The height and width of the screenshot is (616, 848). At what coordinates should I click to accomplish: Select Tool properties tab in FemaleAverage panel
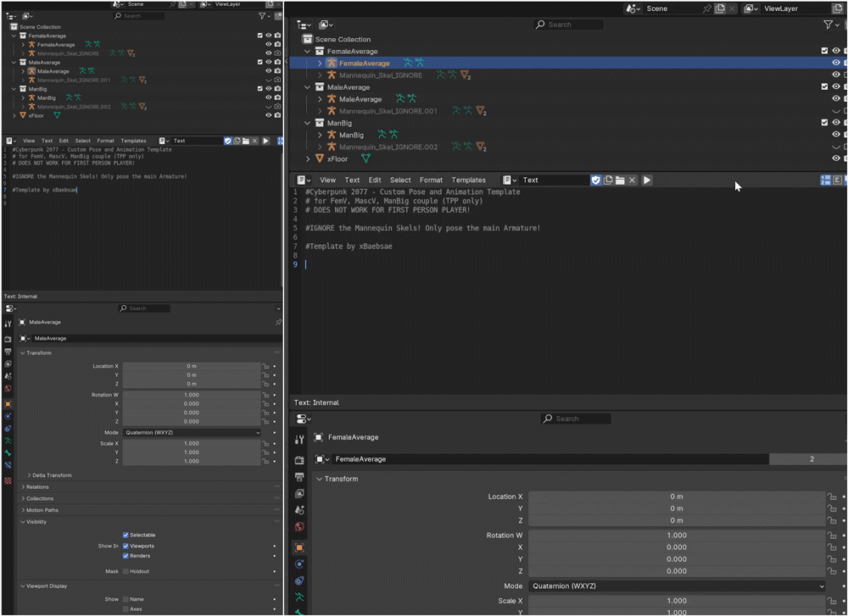tap(299, 440)
